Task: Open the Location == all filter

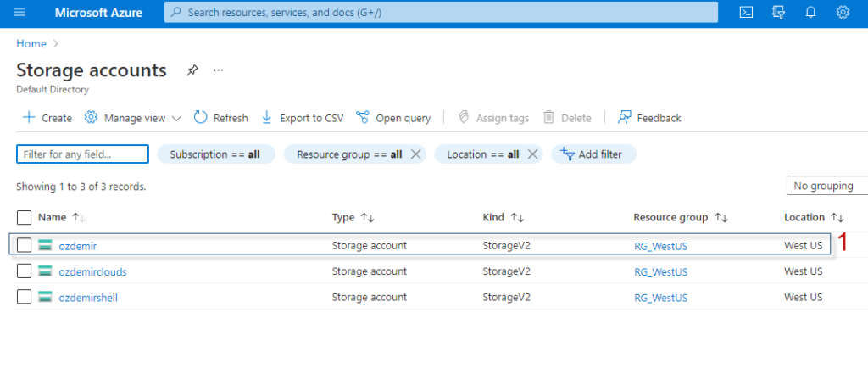Action: click(482, 154)
